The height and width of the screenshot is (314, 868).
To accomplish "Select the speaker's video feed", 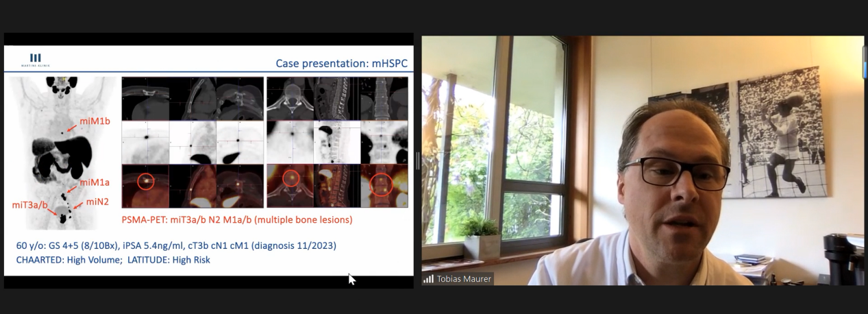I will tap(643, 160).
